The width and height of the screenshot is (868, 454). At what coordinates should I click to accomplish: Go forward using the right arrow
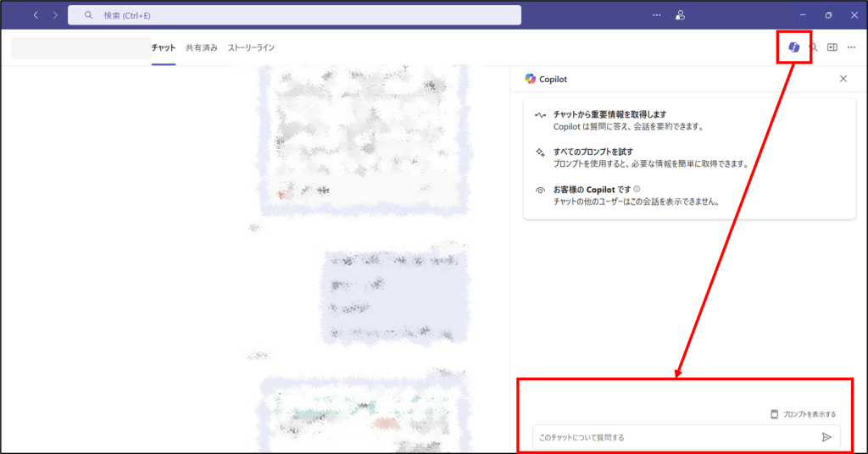click(55, 15)
